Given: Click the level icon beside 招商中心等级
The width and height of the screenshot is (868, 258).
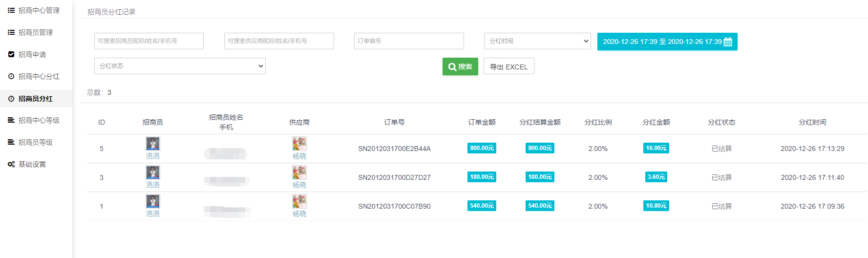Looking at the screenshot, I should coord(11,120).
